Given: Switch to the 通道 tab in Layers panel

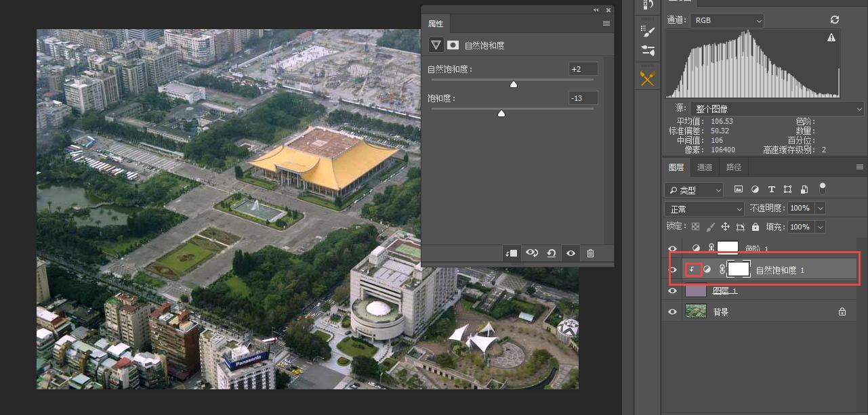Looking at the screenshot, I should [x=704, y=167].
